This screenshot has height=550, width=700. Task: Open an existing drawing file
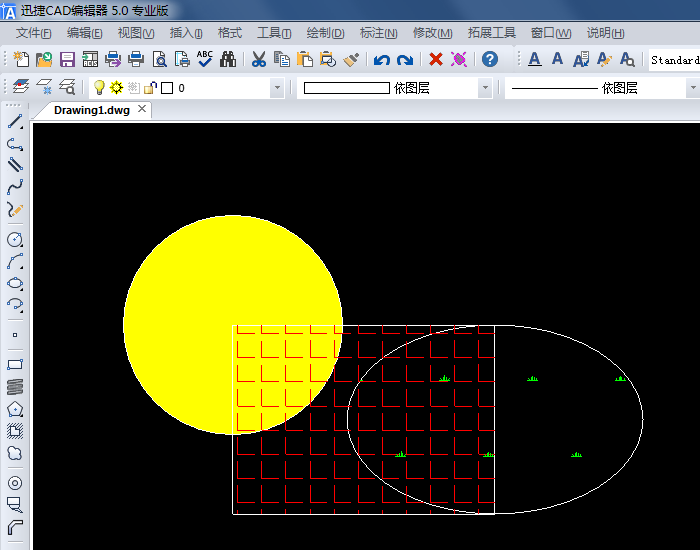tap(44, 59)
